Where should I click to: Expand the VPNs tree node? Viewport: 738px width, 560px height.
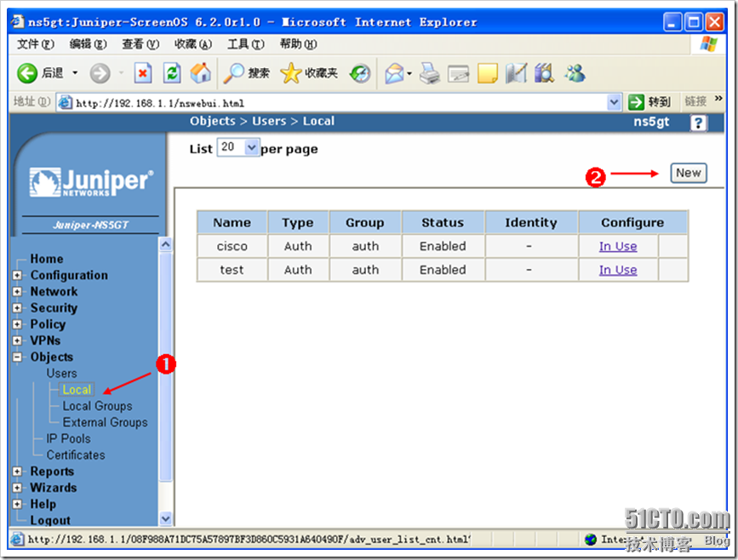pos(17,340)
